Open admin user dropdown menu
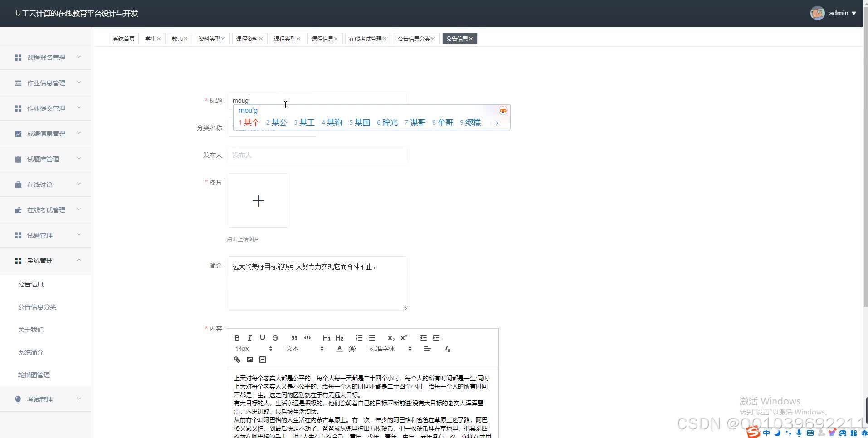This screenshot has height=438, width=868. [x=843, y=13]
